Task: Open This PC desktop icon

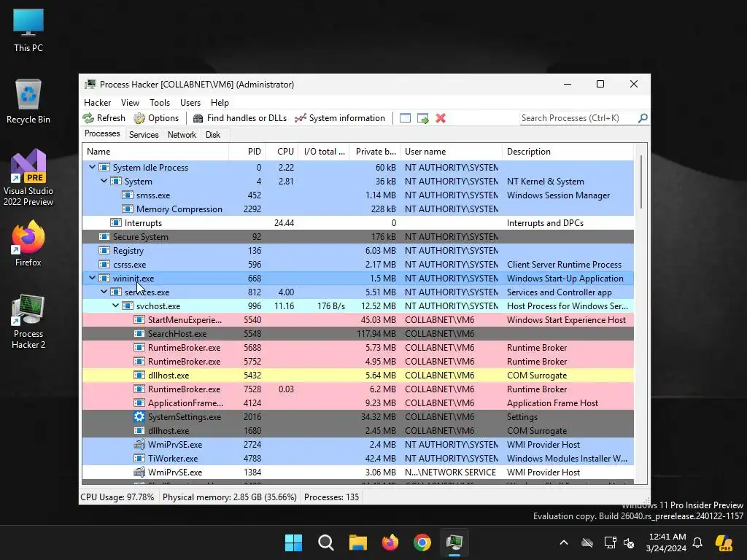Action: 28,30
